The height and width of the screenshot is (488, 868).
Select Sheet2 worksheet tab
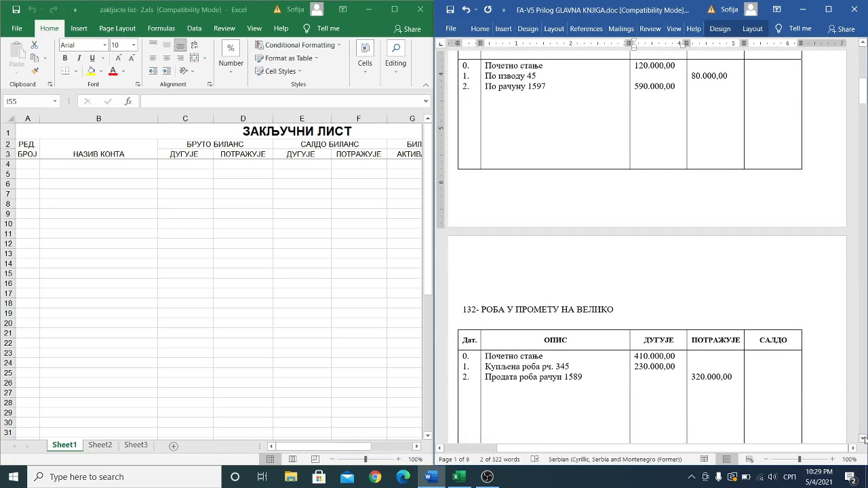click(100, 445)
